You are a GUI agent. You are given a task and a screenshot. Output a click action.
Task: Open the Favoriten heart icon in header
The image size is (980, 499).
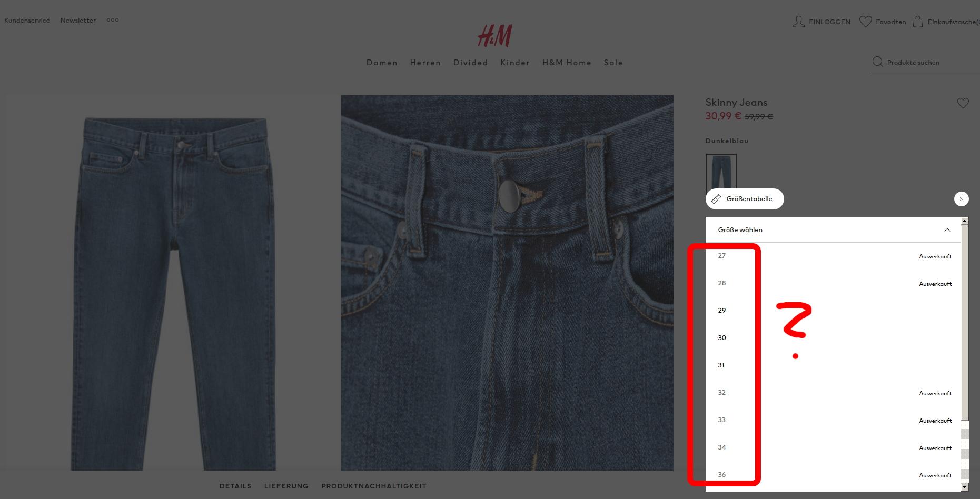[x=865, y=22]
